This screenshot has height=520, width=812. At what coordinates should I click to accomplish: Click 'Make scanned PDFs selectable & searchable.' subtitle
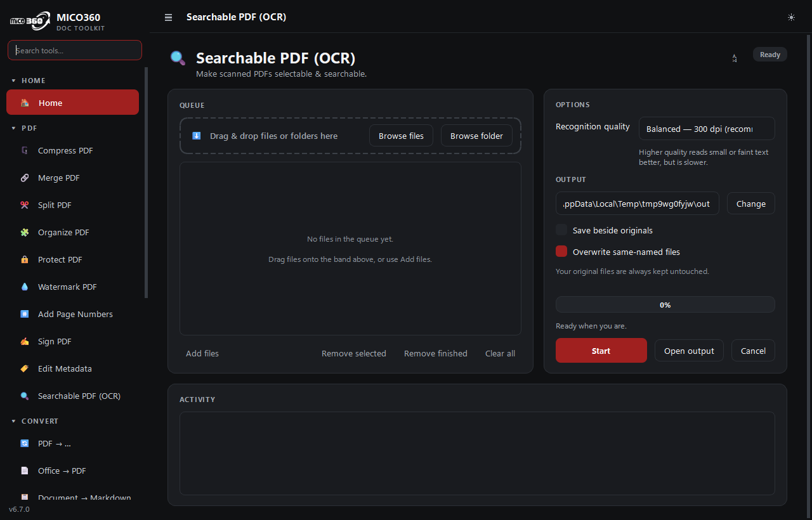[x=282, y=74]
